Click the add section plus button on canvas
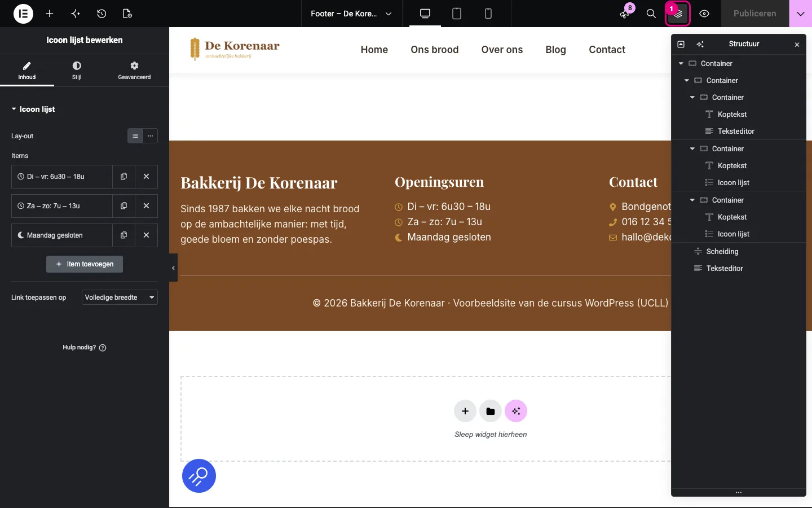This screenshot has height=508, width=812. click(465, 411)
